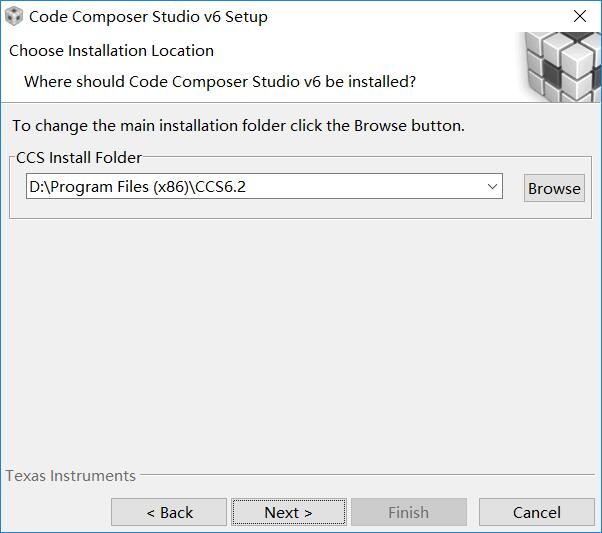Open the folder picker with Browse
The image size is (602, 533).
coord(554,188)
